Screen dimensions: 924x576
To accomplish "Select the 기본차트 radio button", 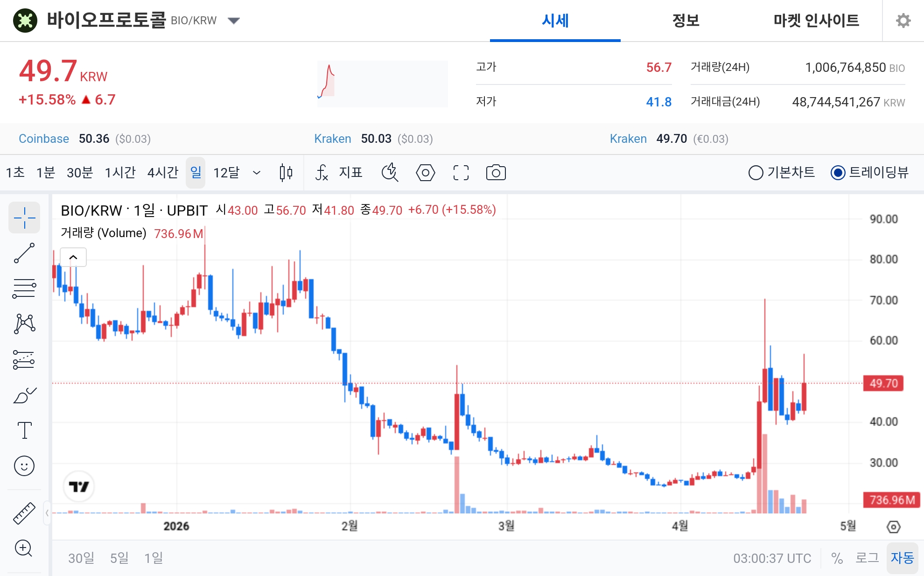I will coord(756,172).
